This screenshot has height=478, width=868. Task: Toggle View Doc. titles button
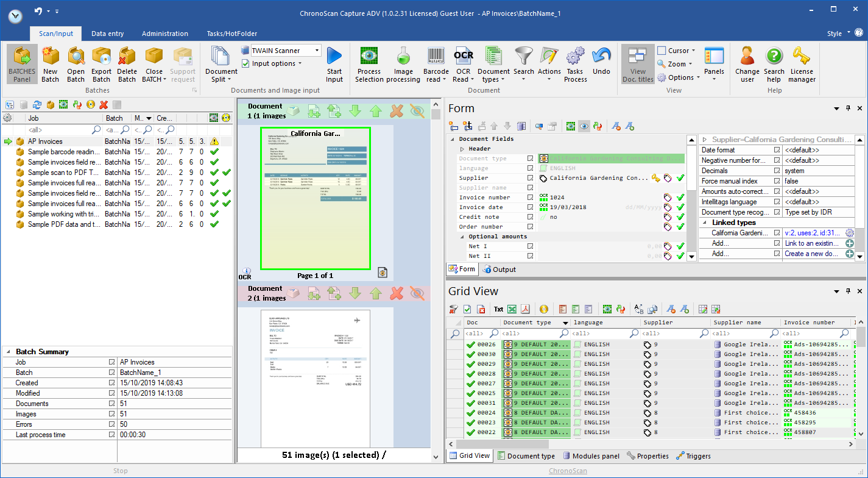coord(638,63)
